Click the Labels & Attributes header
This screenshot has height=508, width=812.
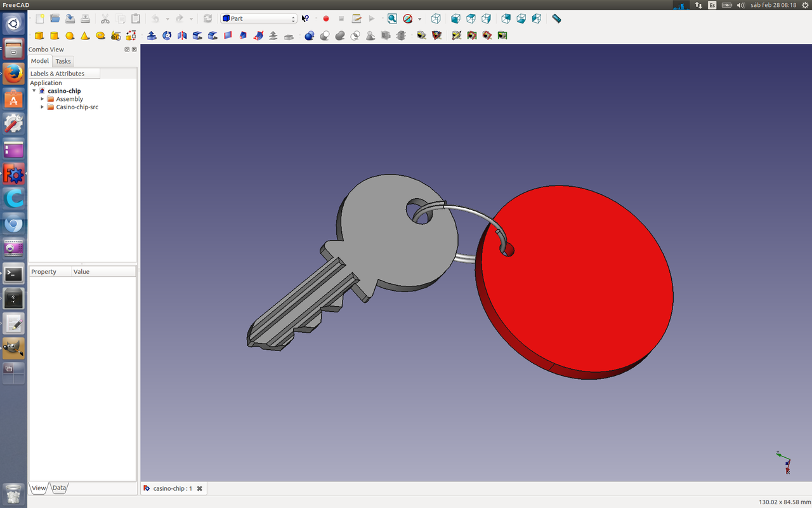63,74
